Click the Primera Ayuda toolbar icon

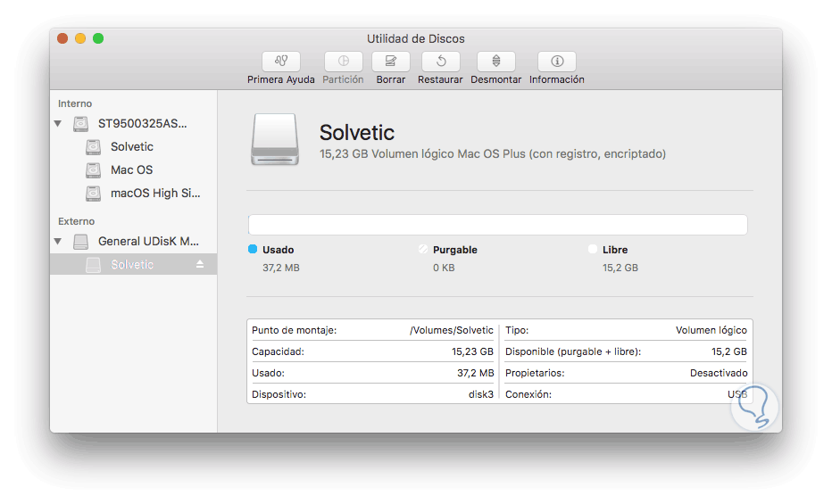[x=281, y=62]
